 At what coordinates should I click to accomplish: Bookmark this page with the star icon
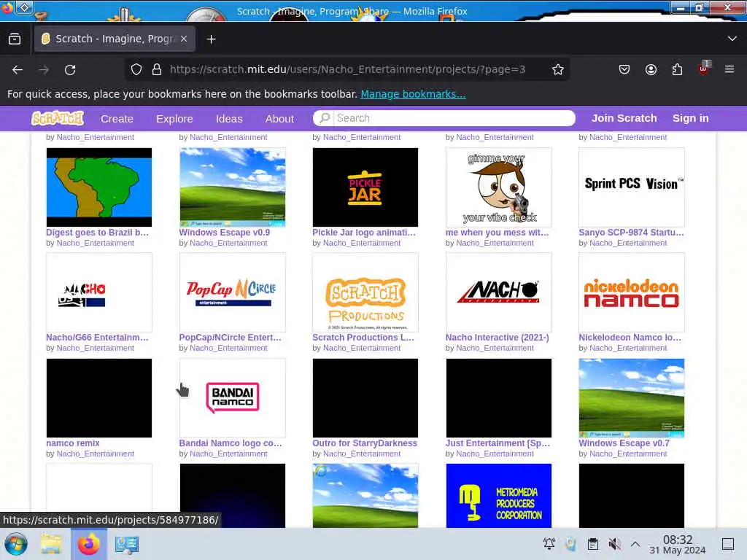558,69
